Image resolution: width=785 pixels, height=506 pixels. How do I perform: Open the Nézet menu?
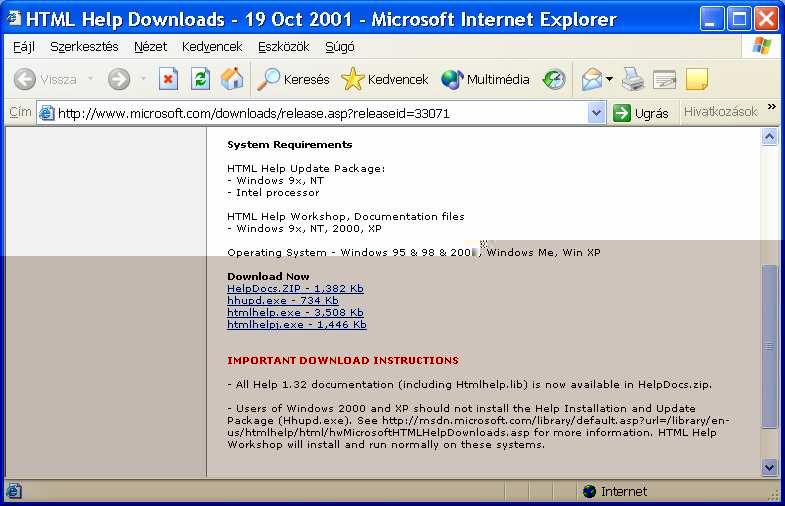point(150,47)
